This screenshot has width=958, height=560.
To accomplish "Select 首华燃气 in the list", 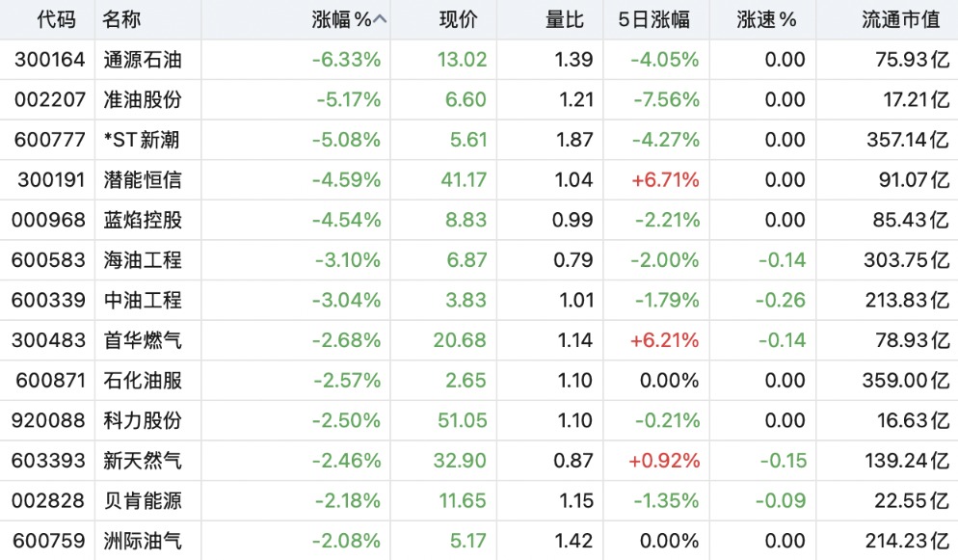I will click(143, 340).
